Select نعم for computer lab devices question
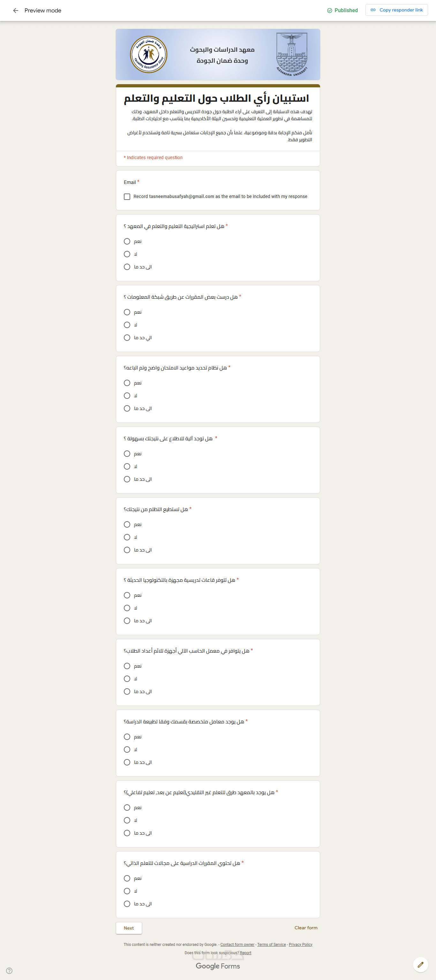Image resolution: width=436 pixels, height=980 pixels. click(x=127, y=666)
